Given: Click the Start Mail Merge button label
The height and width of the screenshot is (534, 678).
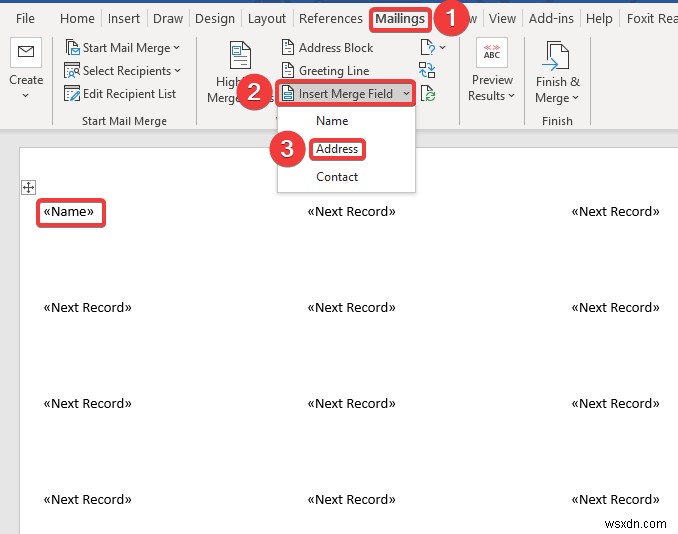Looking at the screenshot, I should (x=126, y=48).
